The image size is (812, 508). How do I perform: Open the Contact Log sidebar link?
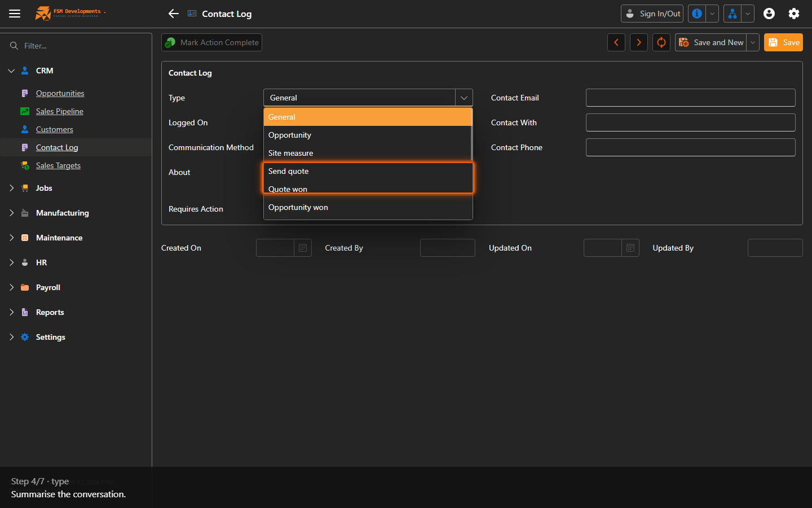(57, 147)
